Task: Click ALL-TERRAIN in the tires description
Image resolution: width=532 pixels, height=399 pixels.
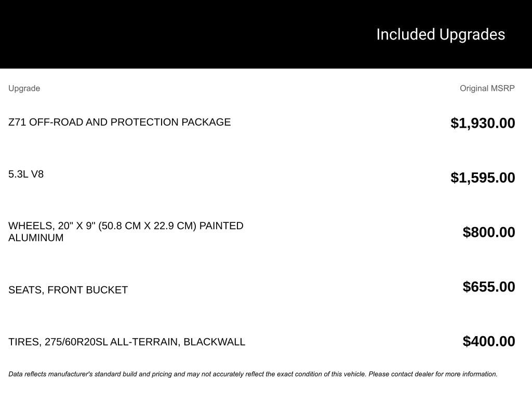Action: tap(144, 342)
